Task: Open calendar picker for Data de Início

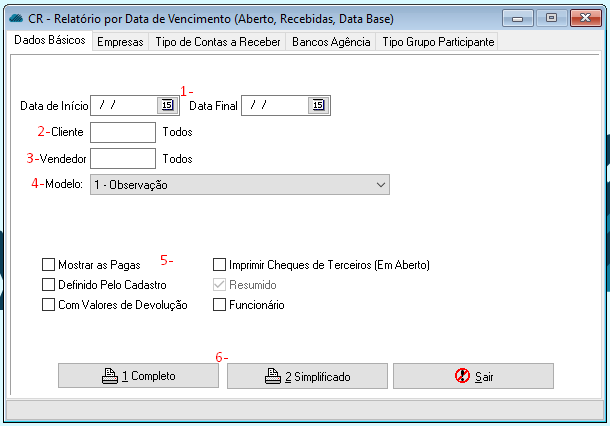Action: point(166,105)
